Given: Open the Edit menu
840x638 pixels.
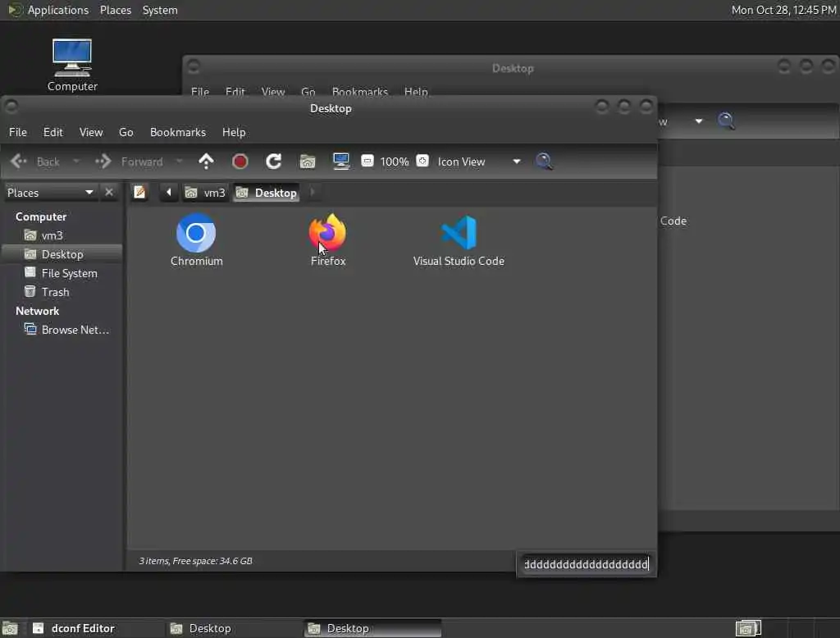Looking at the screenshot, I should (x=53, y=132).
